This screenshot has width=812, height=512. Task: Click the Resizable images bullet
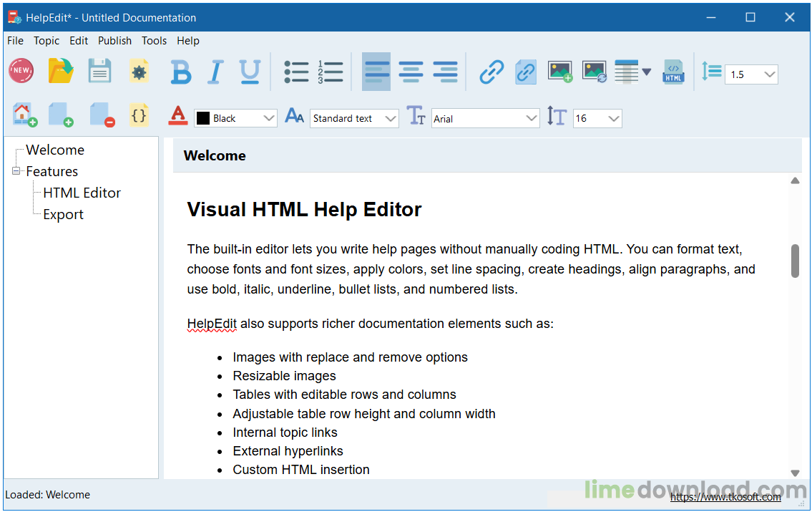point(284,376)
